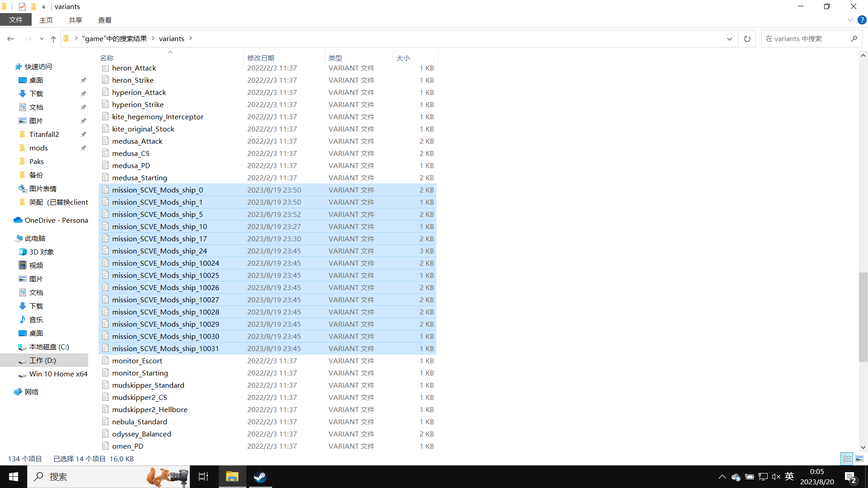Open address bar history dropdown
The height and width of the screenshot is (488, 868).
[x=729, y=39]
